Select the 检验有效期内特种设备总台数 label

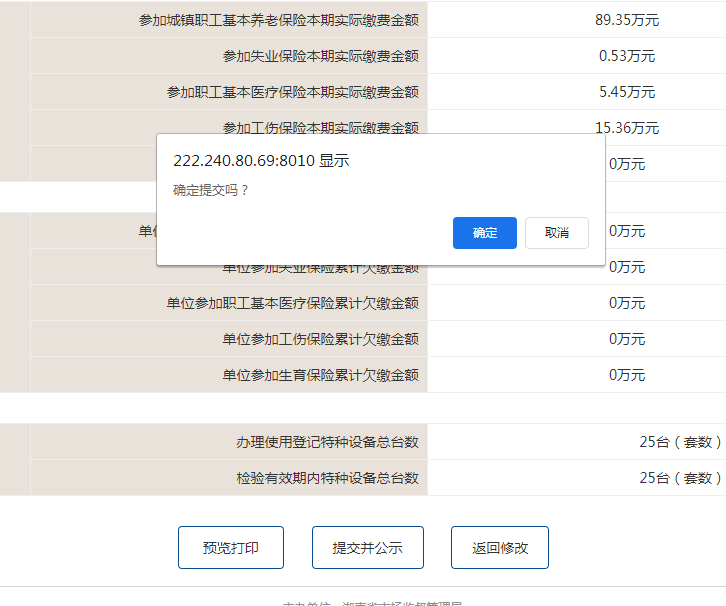pos(327,478)
